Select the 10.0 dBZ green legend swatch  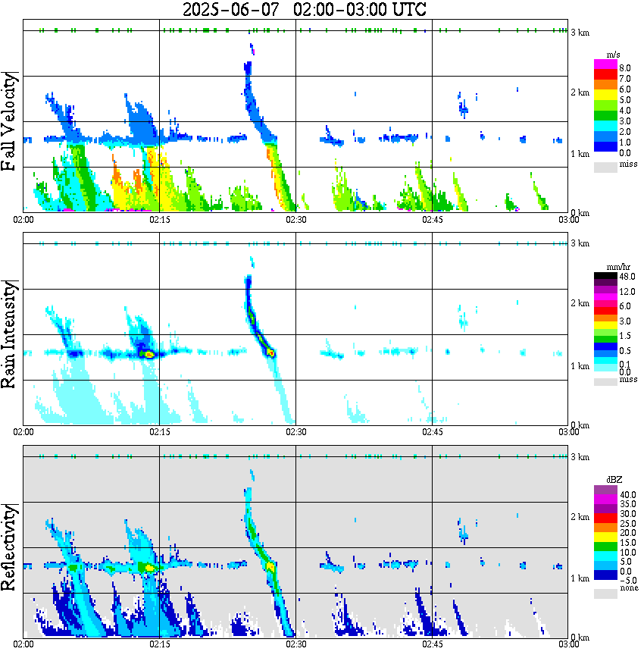tap(605, 547)
